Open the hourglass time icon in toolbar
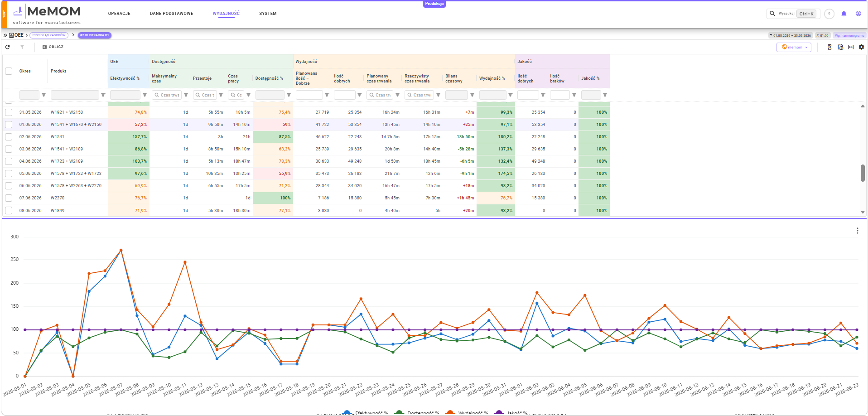868x416 pixels. coord(829,47)
